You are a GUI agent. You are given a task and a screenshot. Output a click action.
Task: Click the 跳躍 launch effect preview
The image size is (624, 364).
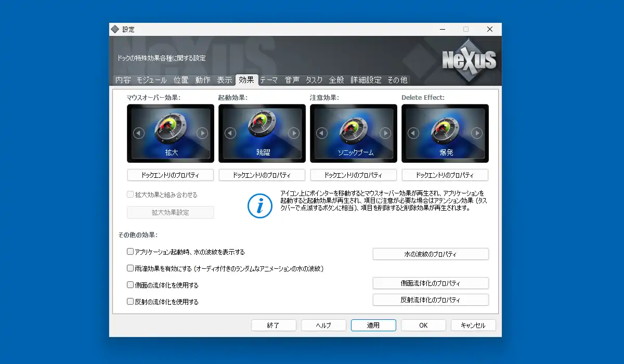[262, 134]
